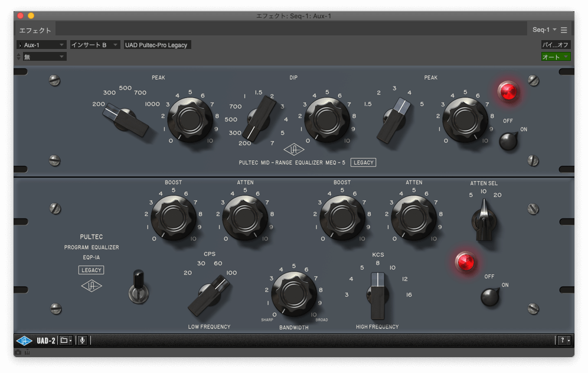Click the 1000 Hz mark on low PEAK selector

click(x=152, y=104)
